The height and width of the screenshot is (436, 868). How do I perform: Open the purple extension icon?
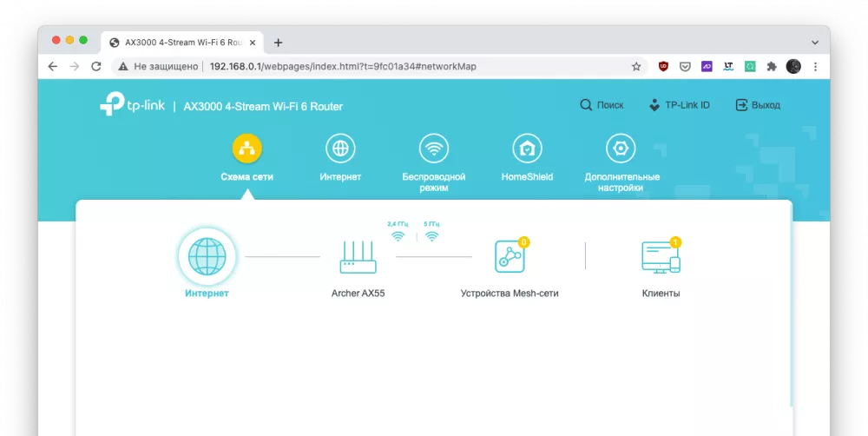[707, 67]
